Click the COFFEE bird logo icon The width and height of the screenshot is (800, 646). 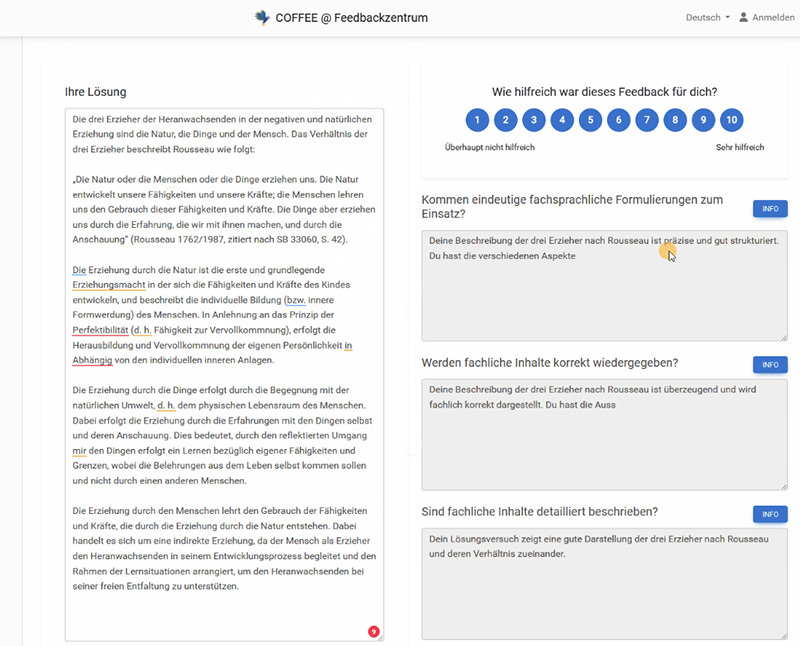click(x=262, y=18)
